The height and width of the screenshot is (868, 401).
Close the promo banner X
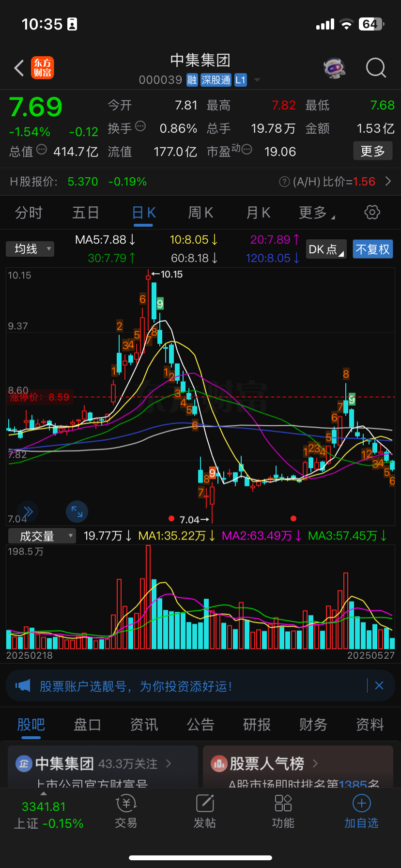379,685
